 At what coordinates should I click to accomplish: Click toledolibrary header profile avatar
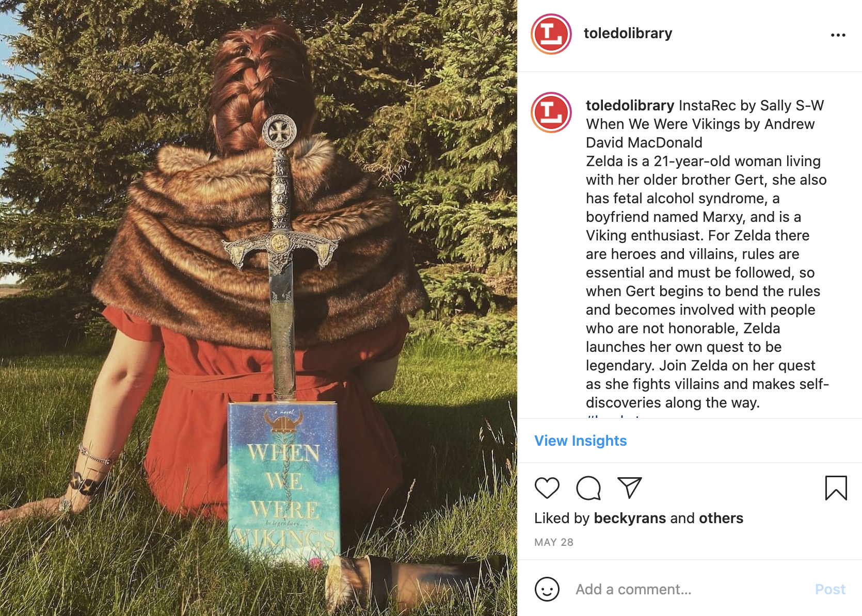(x=551, y=34)
